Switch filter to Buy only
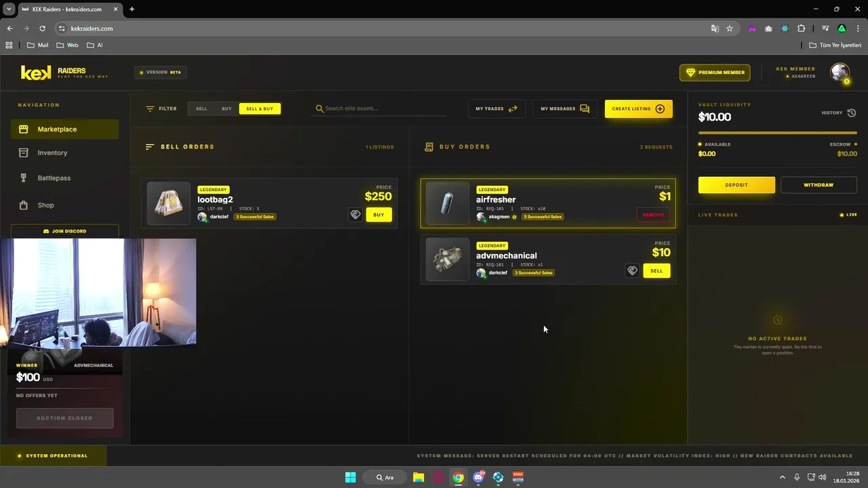This screenshot has height=488, width=868. (x=226, y=108)
